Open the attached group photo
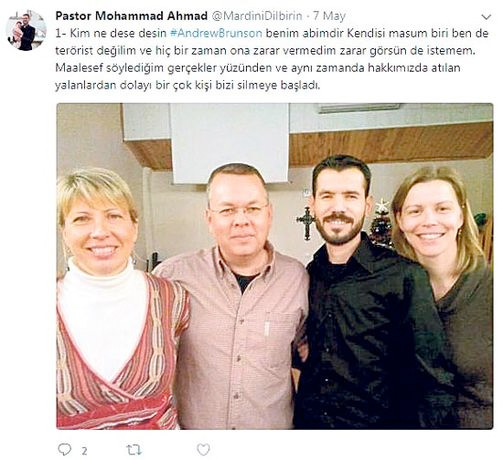Screen dimensions: 503x460 click(x=275, y=266)
